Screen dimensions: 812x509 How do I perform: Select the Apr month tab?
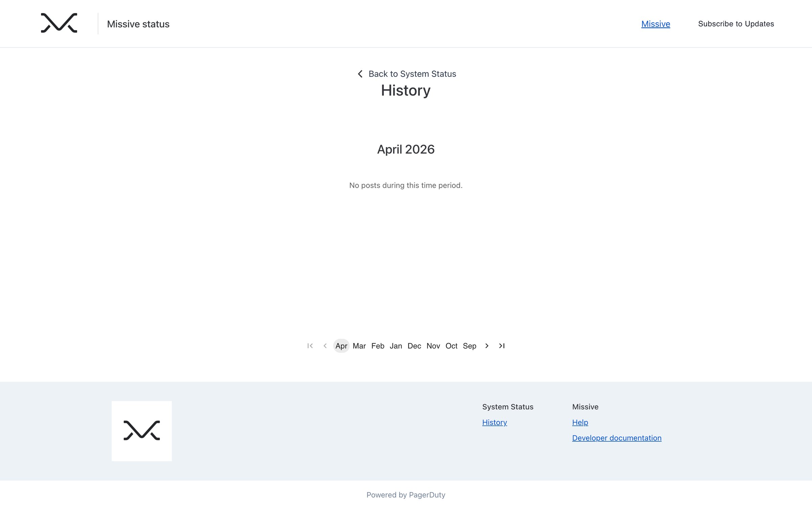tap(341, 346)
